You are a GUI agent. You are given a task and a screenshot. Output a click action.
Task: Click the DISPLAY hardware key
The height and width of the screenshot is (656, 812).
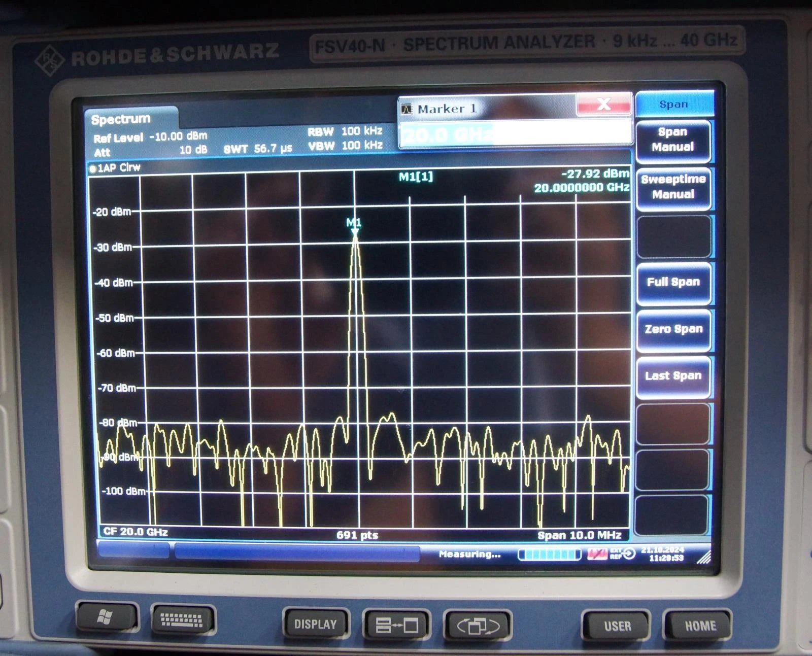click(316, 624)
